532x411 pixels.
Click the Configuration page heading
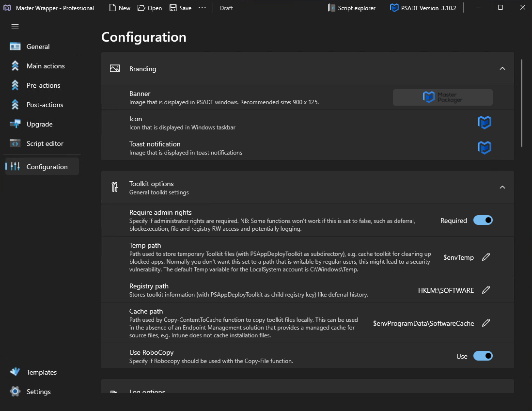(x=144, y=37)
